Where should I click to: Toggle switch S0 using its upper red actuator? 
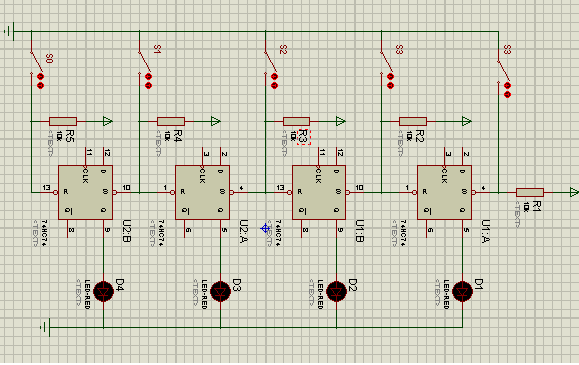click(40, 77)
